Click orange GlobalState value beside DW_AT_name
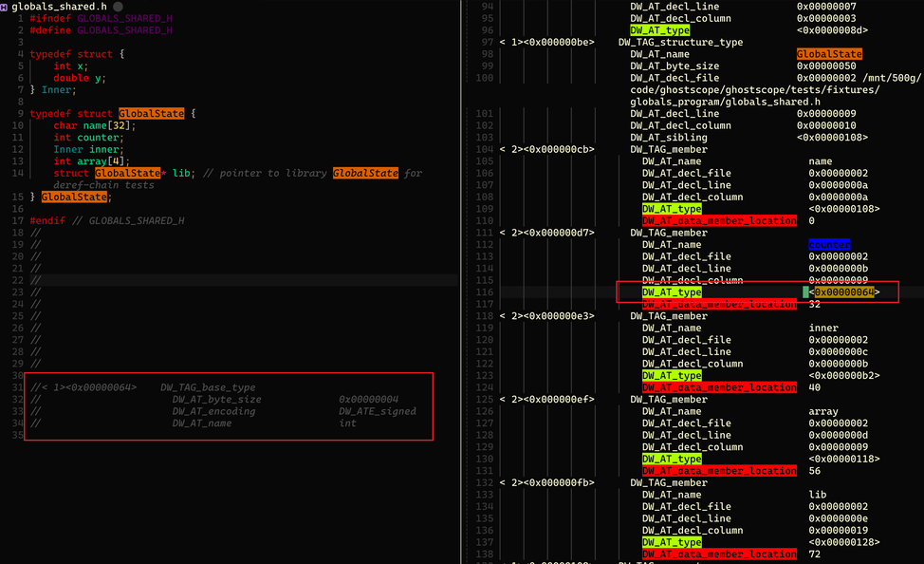Screen dimensions: 924x564 [828, 55]
